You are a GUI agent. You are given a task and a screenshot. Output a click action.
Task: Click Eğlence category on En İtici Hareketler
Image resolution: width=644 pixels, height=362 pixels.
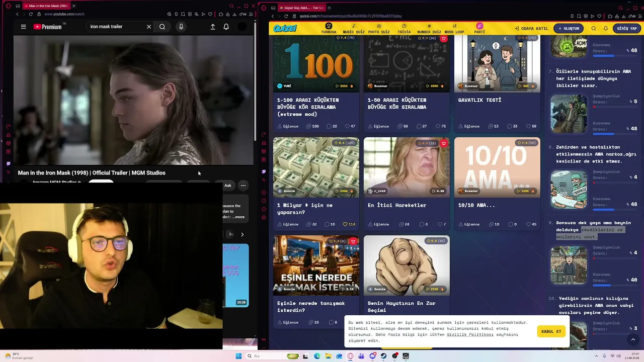378,224
